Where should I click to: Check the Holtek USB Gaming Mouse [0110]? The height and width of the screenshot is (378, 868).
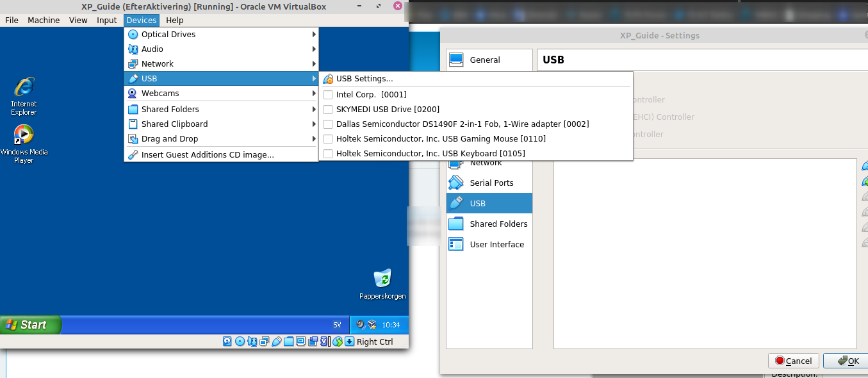click(x=328, y=138)
